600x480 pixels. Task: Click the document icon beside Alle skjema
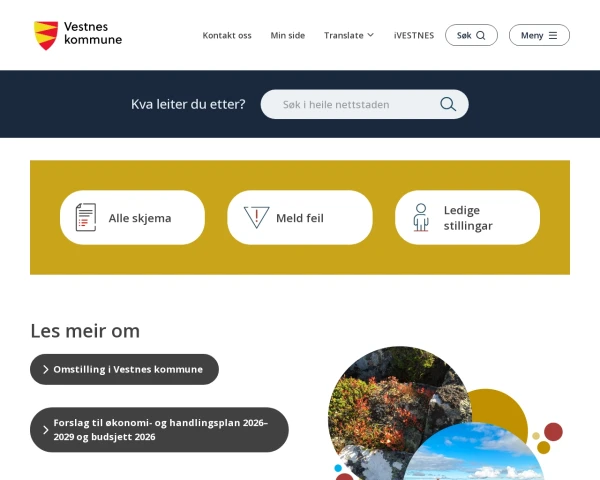pos(86,217)
